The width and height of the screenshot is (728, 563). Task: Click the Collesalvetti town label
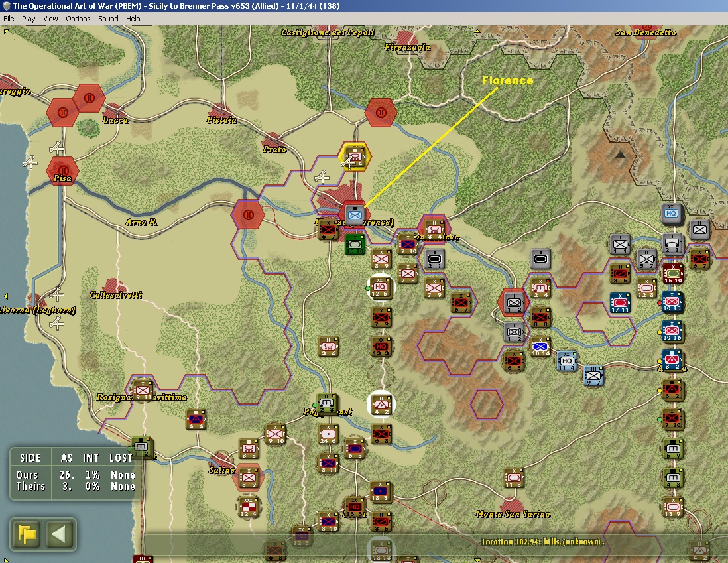click(x=115, y=295)
